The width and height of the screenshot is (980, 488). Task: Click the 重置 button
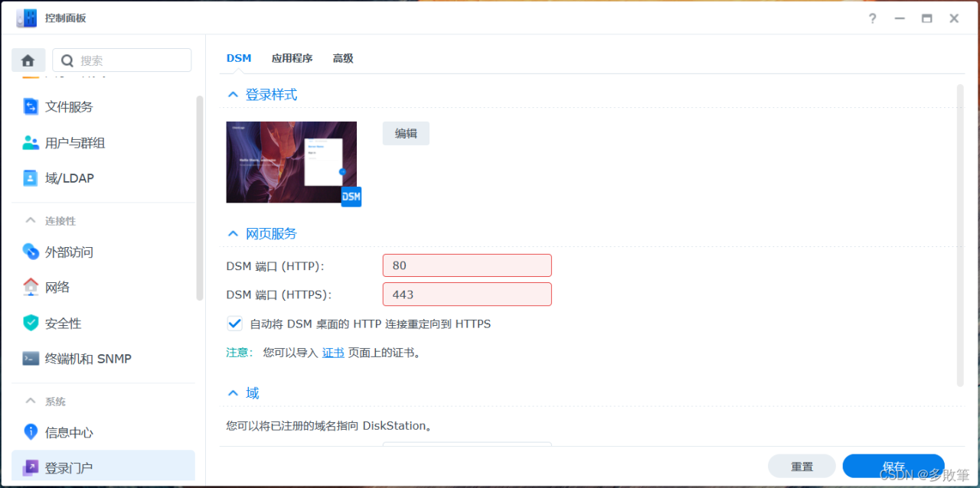pos(802,467)
